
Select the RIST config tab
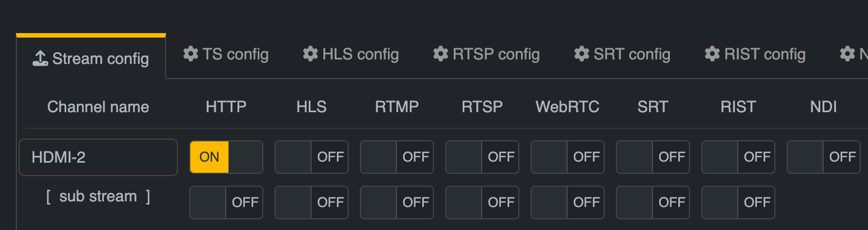tap(755, 54)
